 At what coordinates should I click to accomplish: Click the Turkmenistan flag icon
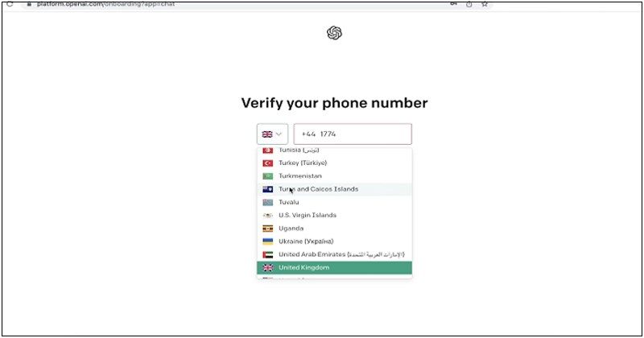(268, 176)
